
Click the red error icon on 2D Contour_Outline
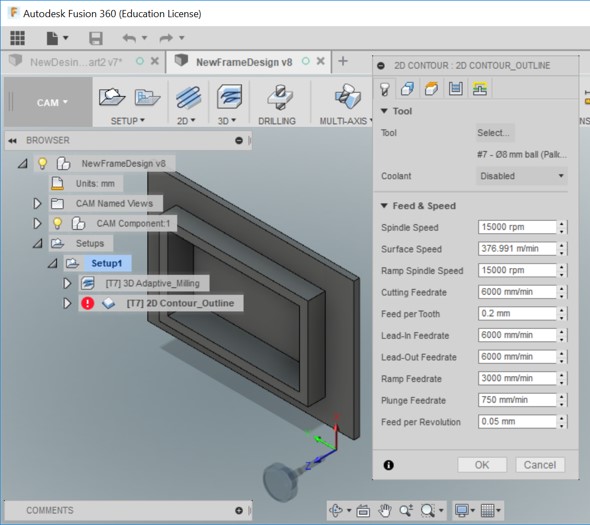pos(87,303)
